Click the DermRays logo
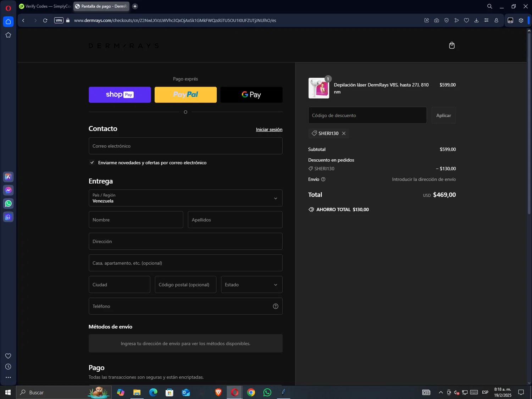The width and height of the screenshot is (532, 399). [x=124, y=46]
